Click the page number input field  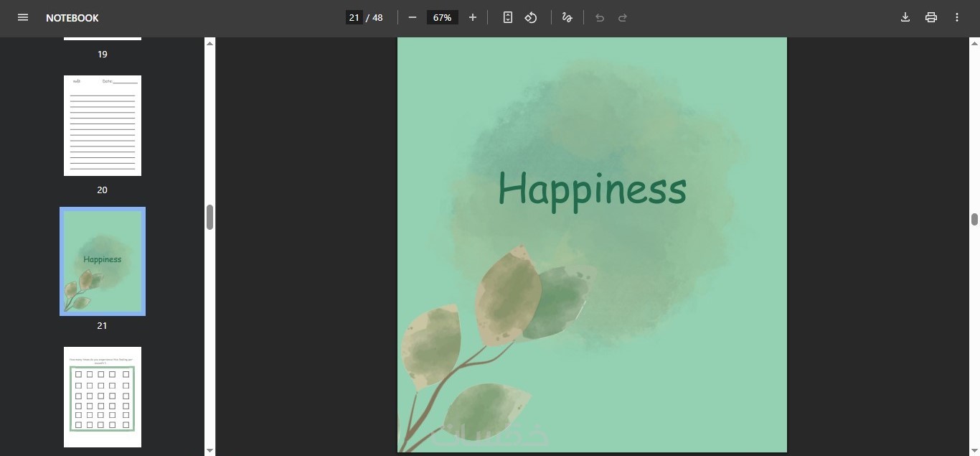pyautogui.click(x=354, y=17)
